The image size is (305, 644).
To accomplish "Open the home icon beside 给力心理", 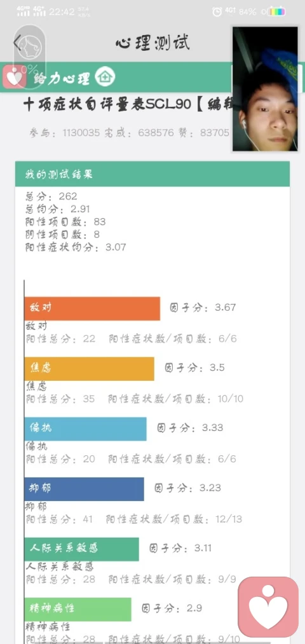I will [x=105, y=77].
